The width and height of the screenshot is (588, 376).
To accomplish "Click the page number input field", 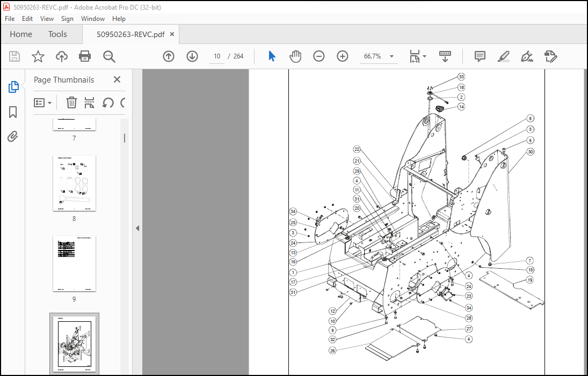I will click(217, 56).
